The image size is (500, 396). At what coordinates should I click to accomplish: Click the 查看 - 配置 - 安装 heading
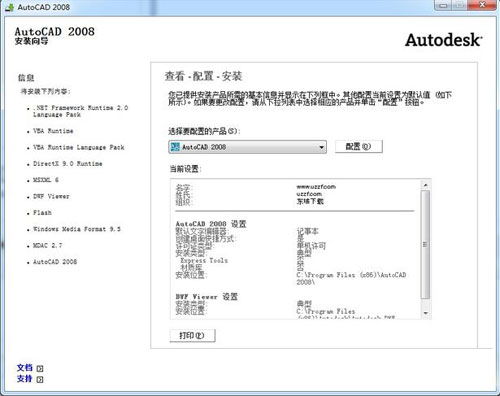click(203, 76)
